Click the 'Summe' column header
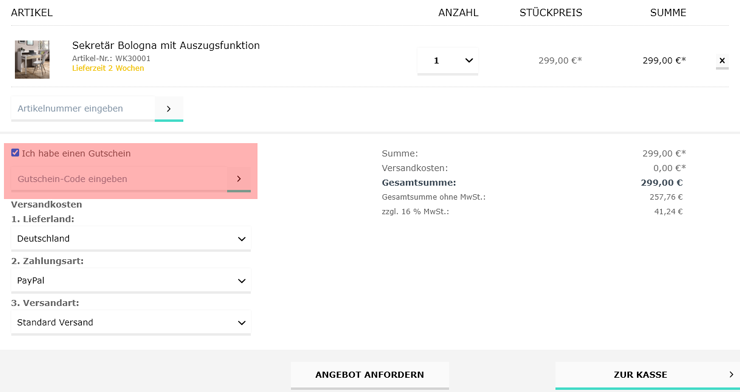 [x=668, y=13]
